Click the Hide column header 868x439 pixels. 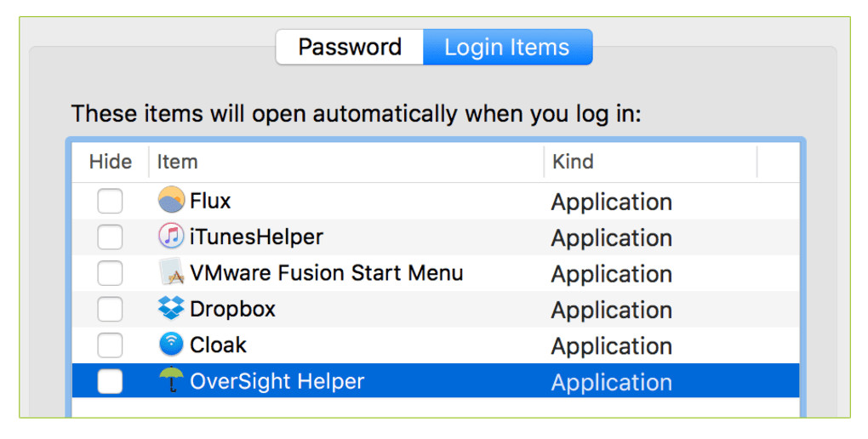(x=111, y=162)
